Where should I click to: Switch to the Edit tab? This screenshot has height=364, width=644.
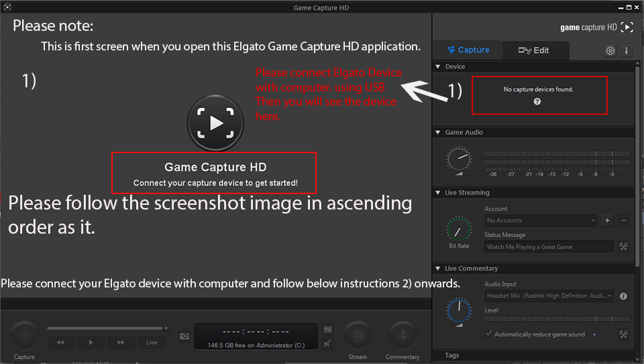(x=534, y=50)
